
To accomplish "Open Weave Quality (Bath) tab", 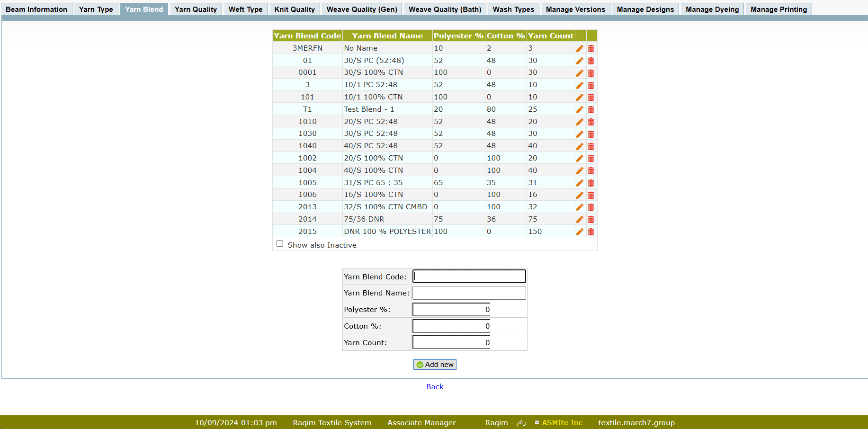I will click(x=445, y=9).
